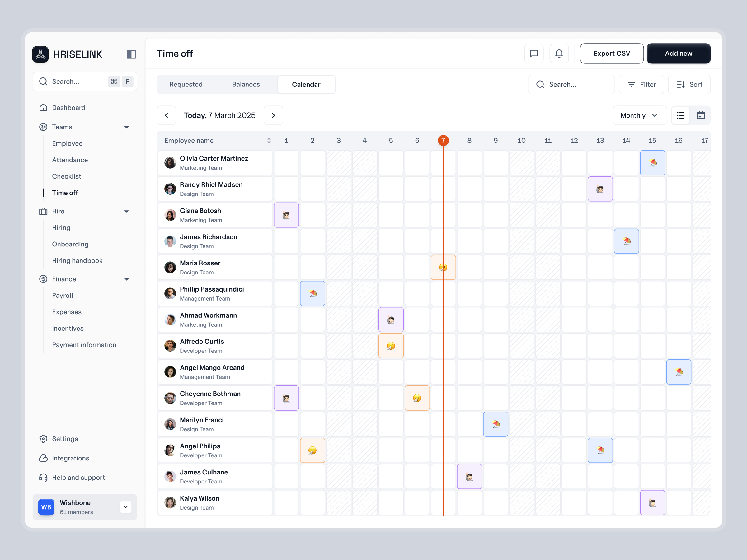Select the day 7 today marker

(443, 140)
